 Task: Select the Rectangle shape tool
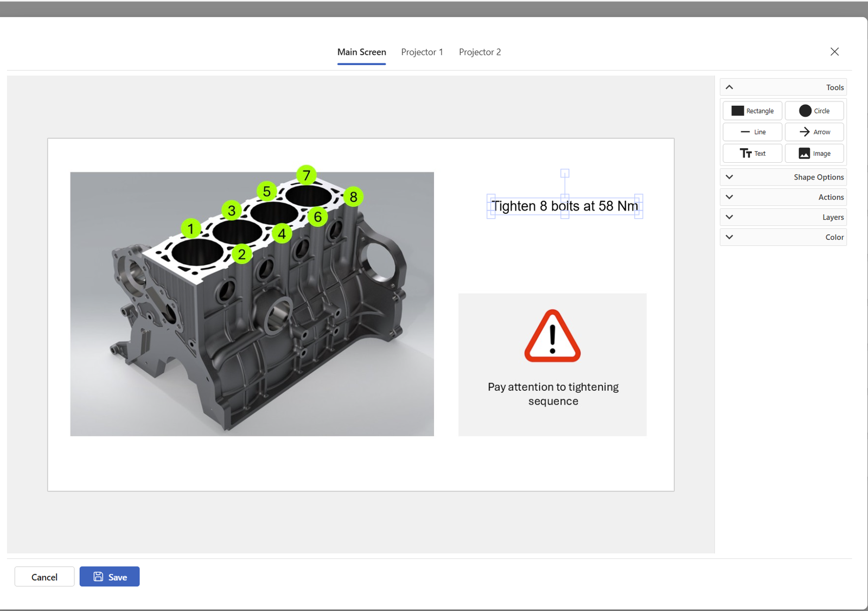pyautogui.click(x=752, y=111)
